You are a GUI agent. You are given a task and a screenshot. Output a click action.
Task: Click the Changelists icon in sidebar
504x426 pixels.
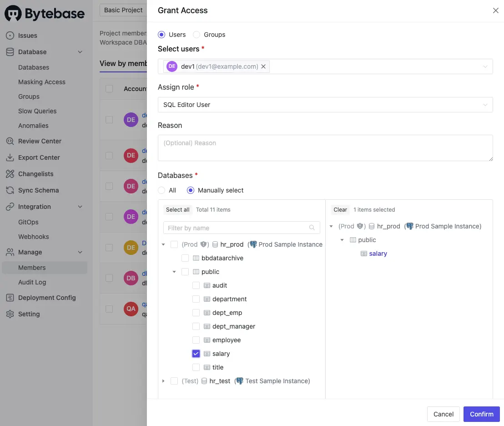point(10,174)
